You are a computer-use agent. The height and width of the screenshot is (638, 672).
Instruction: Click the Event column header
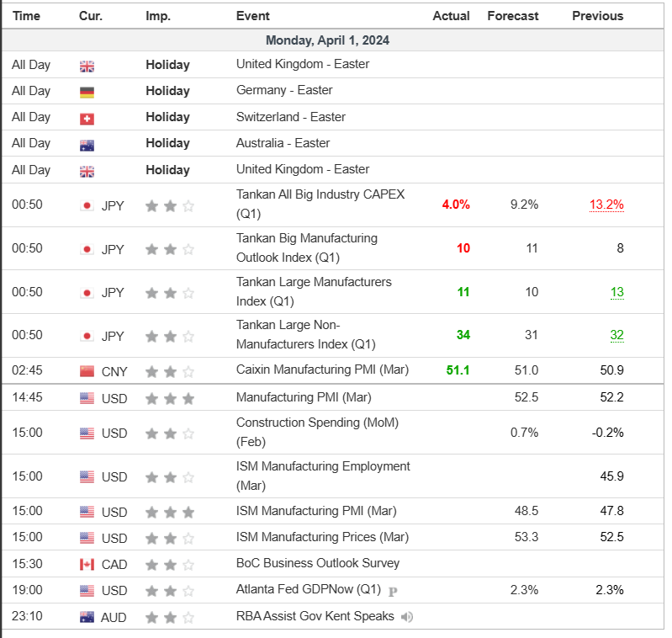click(x=253, y=16)
